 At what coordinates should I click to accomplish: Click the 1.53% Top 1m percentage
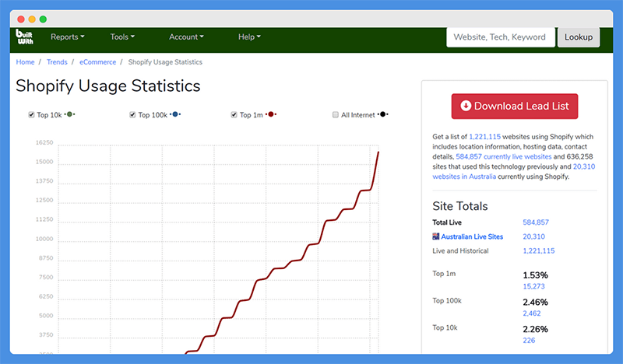pos(535,275)
